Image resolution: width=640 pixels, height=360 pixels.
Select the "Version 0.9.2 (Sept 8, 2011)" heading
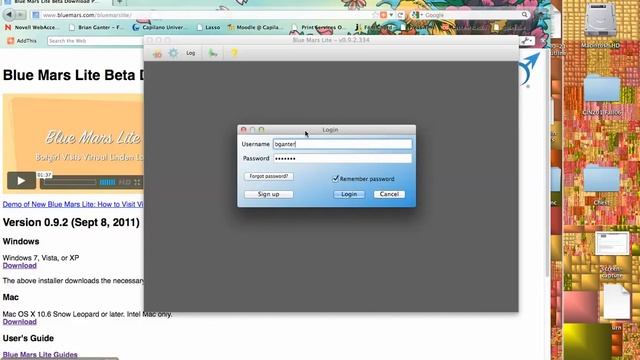[71, 222]
